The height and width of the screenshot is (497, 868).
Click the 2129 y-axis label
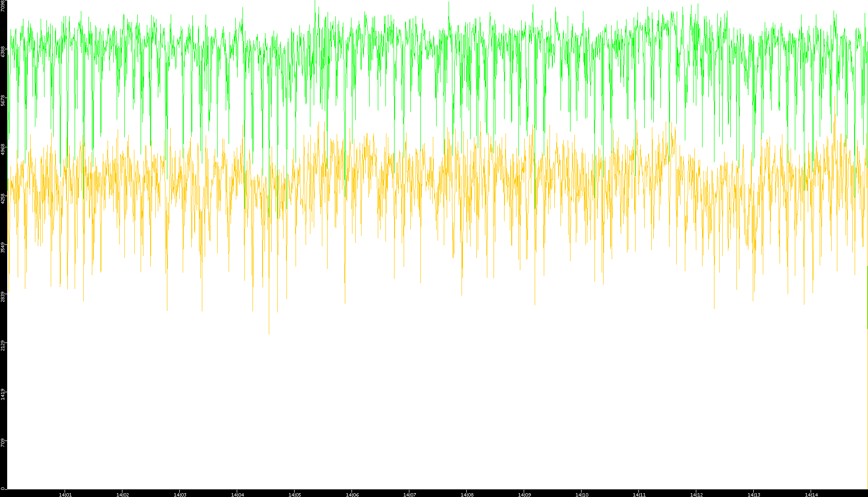click(3, 345)
